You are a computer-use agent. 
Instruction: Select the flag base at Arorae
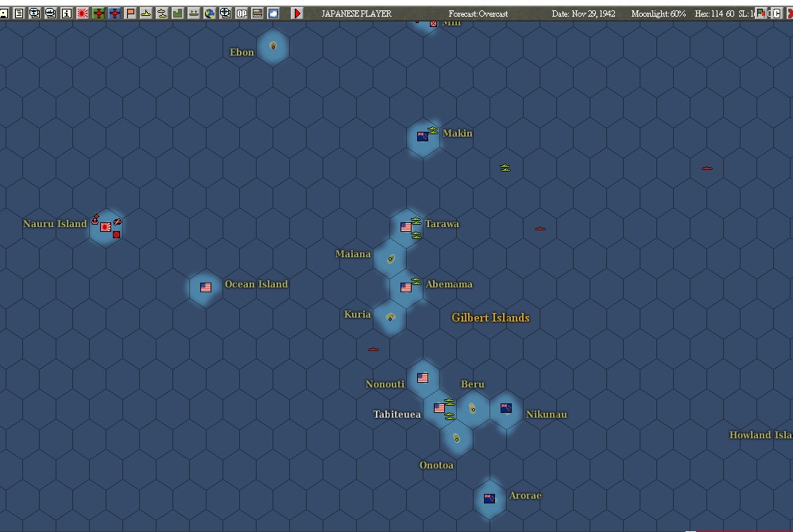click(489, 499)
